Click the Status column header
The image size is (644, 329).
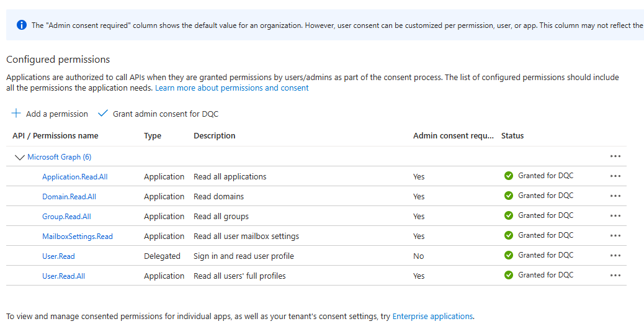[512, 136]
